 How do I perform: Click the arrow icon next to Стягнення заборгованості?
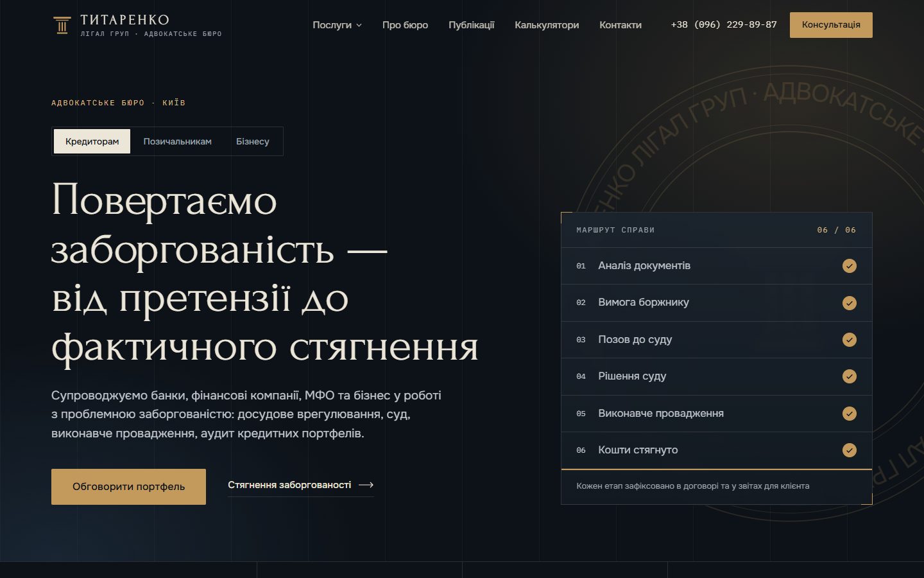click(366, 485)
